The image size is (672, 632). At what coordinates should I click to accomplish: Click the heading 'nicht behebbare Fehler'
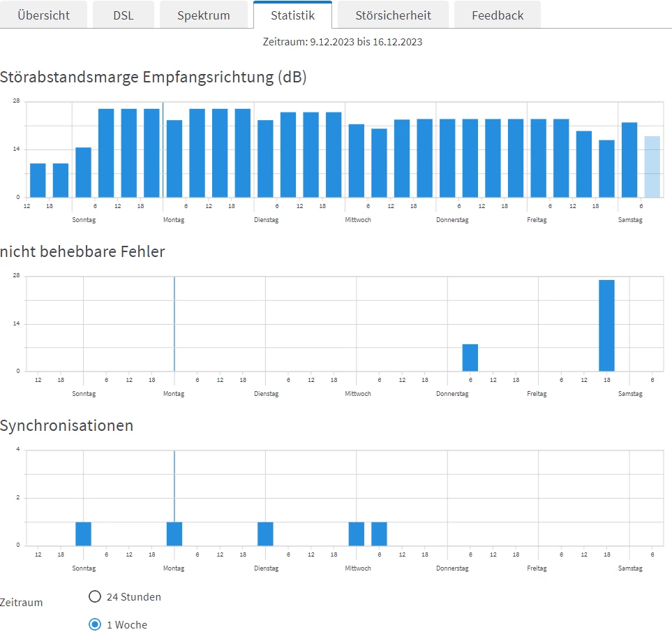pos(82,251)
